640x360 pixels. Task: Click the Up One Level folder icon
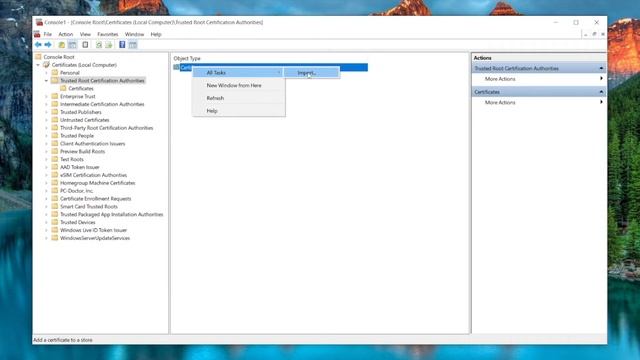click(x=62, y=44)
